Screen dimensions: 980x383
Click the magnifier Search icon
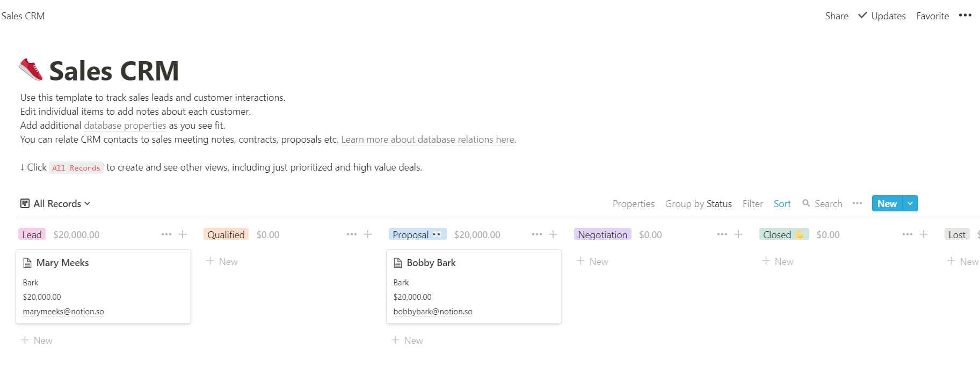806,203
